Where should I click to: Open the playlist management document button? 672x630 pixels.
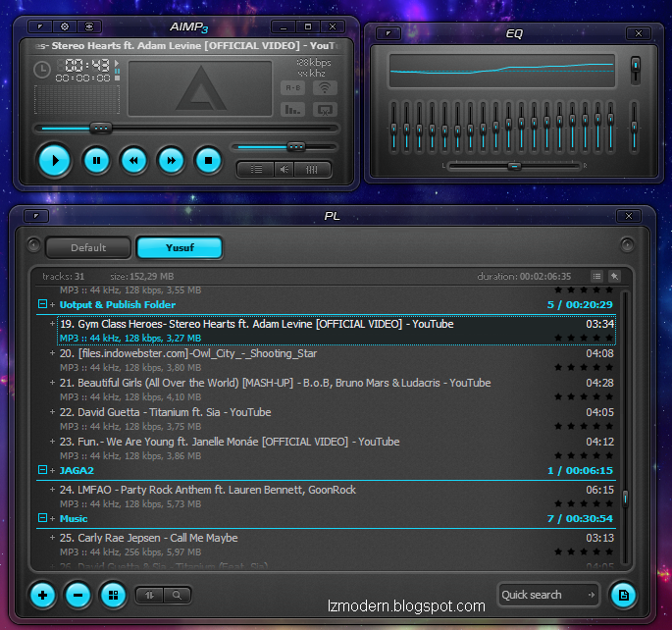point(623,596)
